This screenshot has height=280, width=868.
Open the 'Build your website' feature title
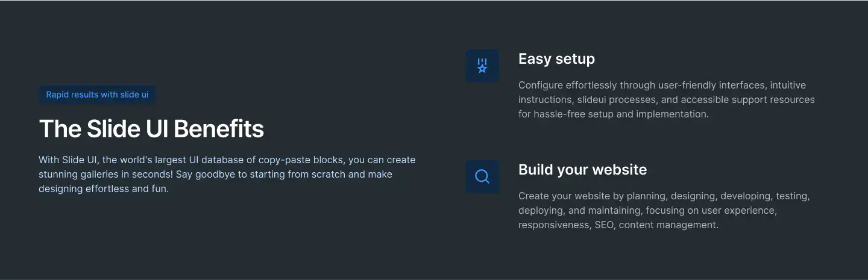tap(582, 170)
